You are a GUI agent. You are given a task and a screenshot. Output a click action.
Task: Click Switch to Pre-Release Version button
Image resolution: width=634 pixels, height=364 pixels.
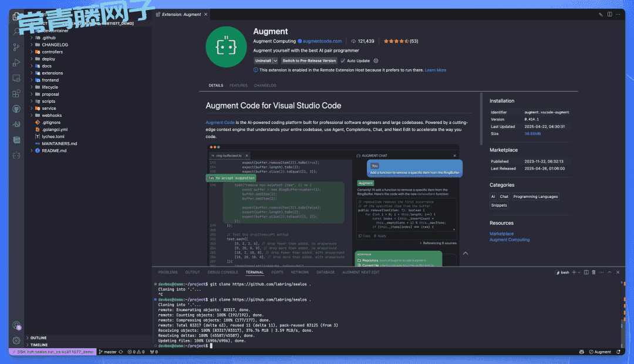pos(309,60)
